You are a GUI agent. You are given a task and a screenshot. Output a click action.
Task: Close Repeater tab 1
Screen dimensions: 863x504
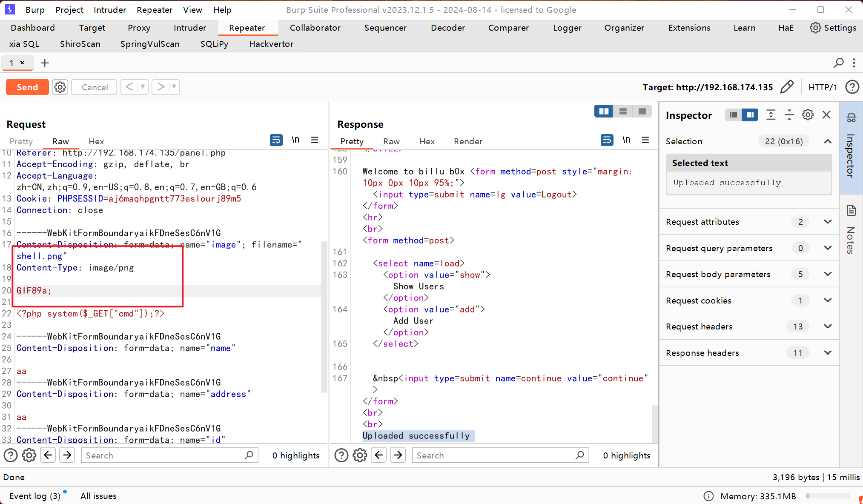(22, 63)
